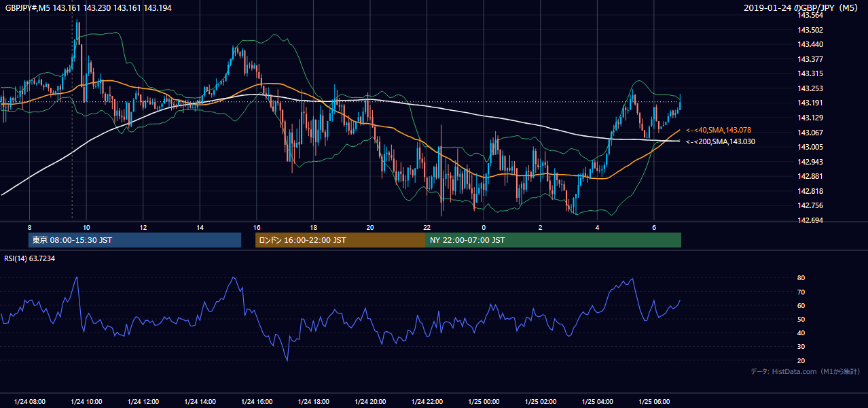
Task: Click price axis value 143.315
Action: point(811,73)
